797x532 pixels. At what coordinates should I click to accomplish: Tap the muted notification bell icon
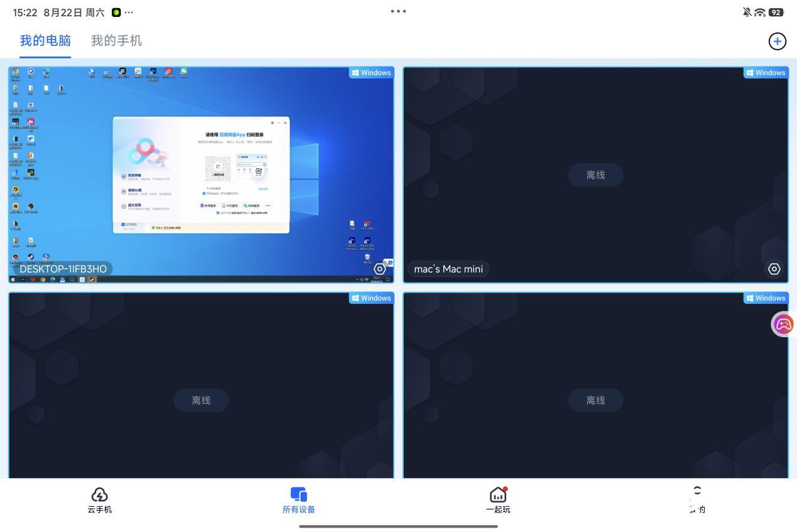coord(747,12)
